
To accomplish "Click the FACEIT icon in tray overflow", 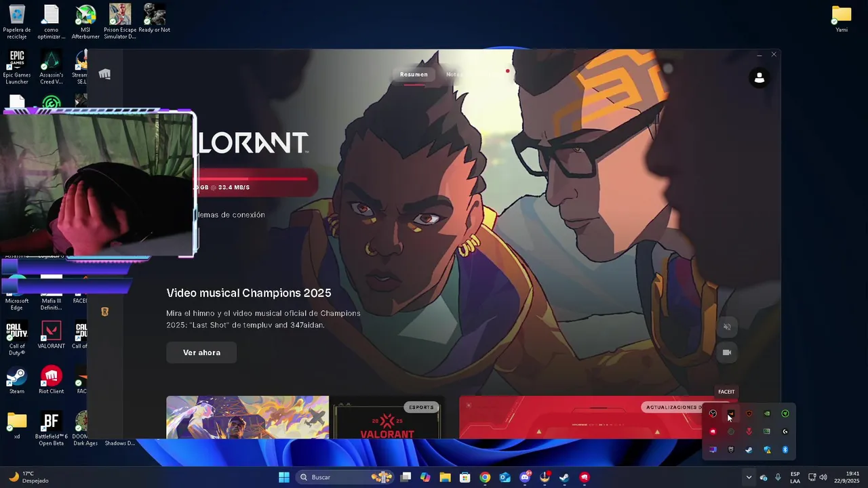I will pyautogui.click(x=730, y=413).
